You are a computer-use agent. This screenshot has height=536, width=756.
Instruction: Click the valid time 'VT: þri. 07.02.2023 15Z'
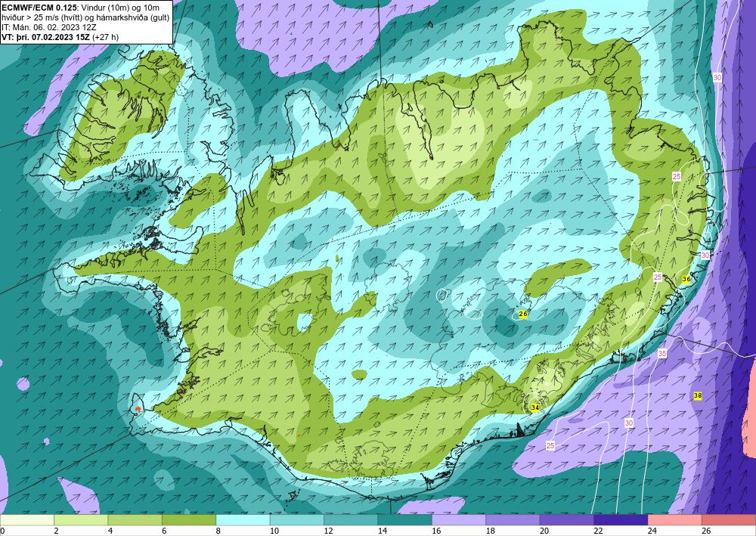(x=46, y=37)
